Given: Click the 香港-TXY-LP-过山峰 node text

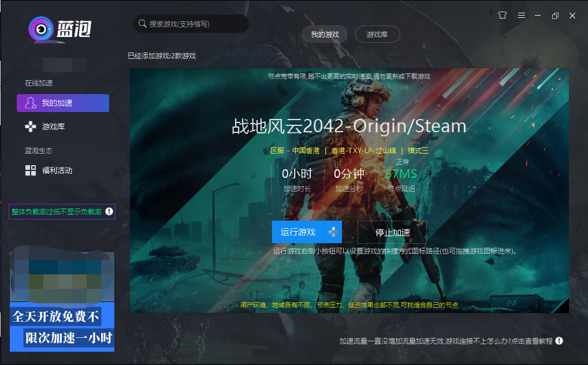Looking at the screenshot, I should pyautogui.click(x=364, y=150).
